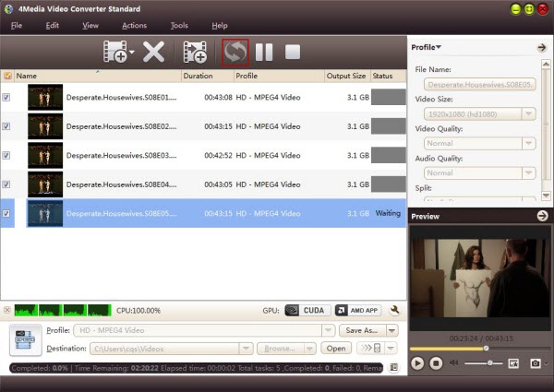554x392 pixels.
Task: Click the Add Profile toolbar icon
Action: pos(194,53)
